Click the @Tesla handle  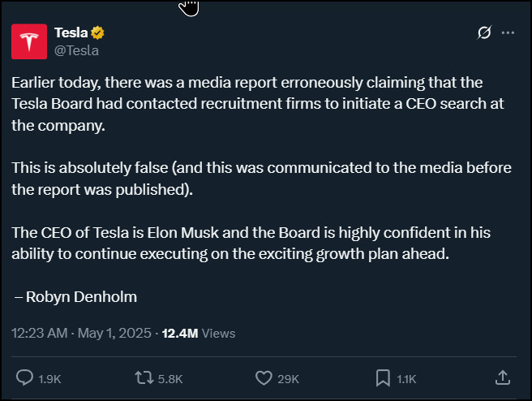point(76,50)
